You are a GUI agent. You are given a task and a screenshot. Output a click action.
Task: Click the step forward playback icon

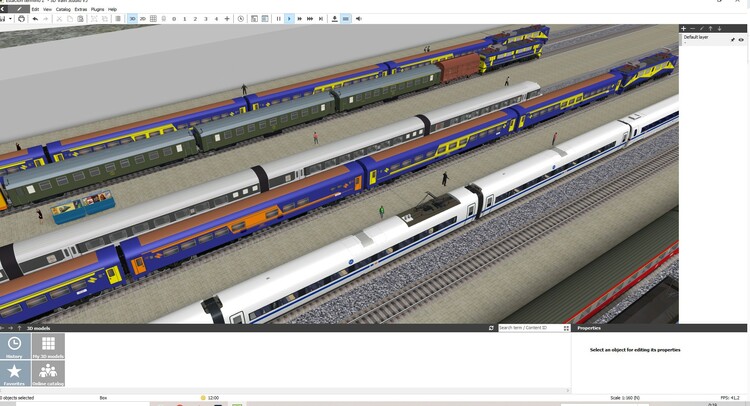coord(321,19)
